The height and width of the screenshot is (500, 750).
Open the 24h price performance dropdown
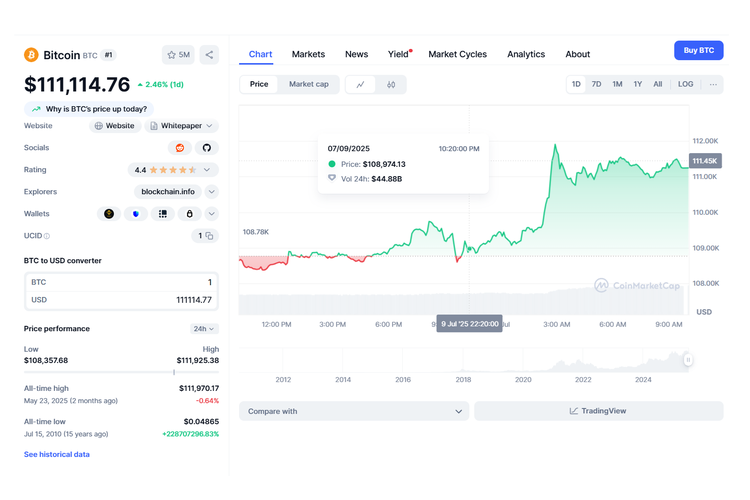coord(204,329)
